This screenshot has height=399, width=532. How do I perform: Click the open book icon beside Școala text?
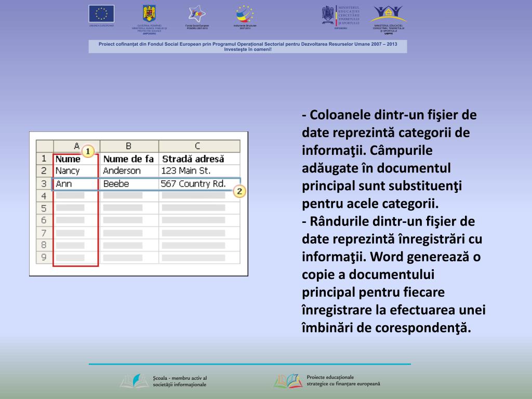click(135, 381)
